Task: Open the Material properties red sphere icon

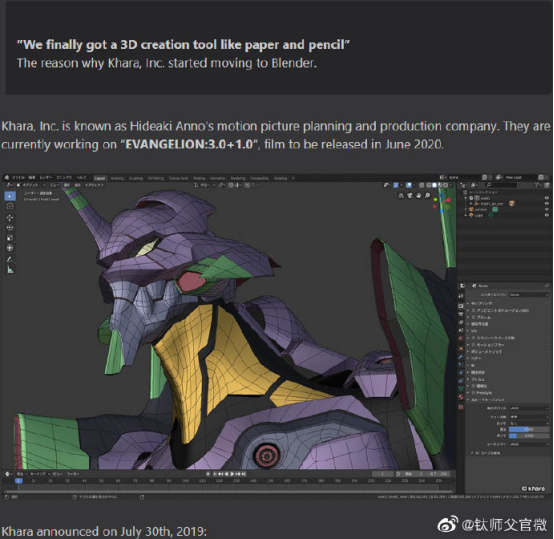Action: [x=461, y=397]
